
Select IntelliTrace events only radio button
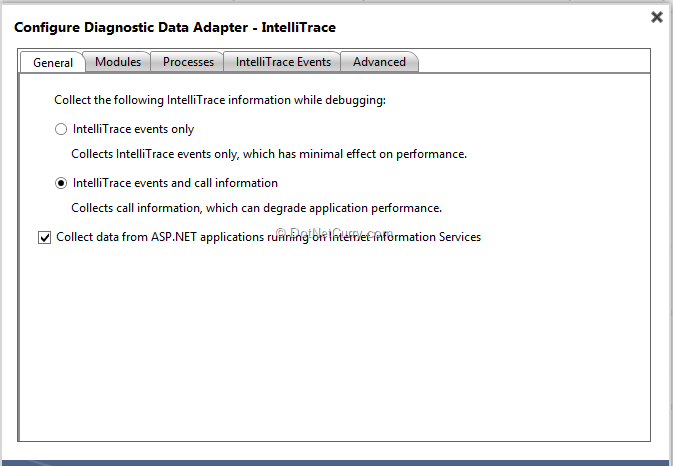pos(61,129)
